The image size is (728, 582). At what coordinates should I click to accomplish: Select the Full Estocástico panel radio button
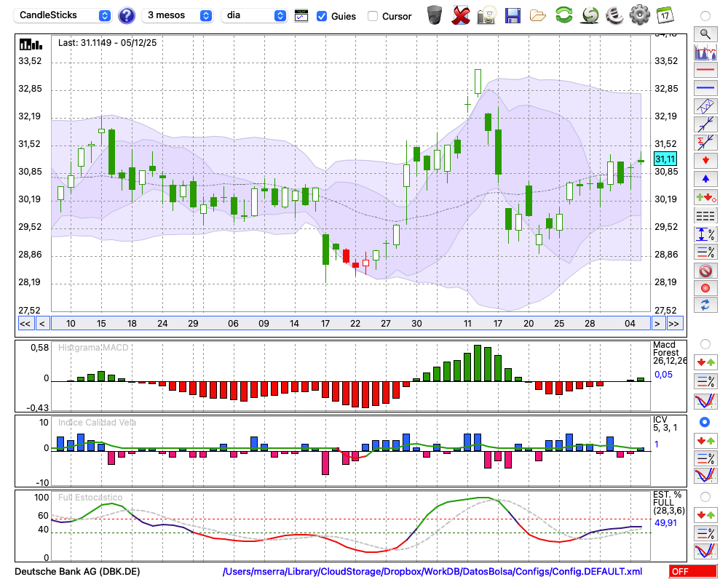tap(705, 496)
